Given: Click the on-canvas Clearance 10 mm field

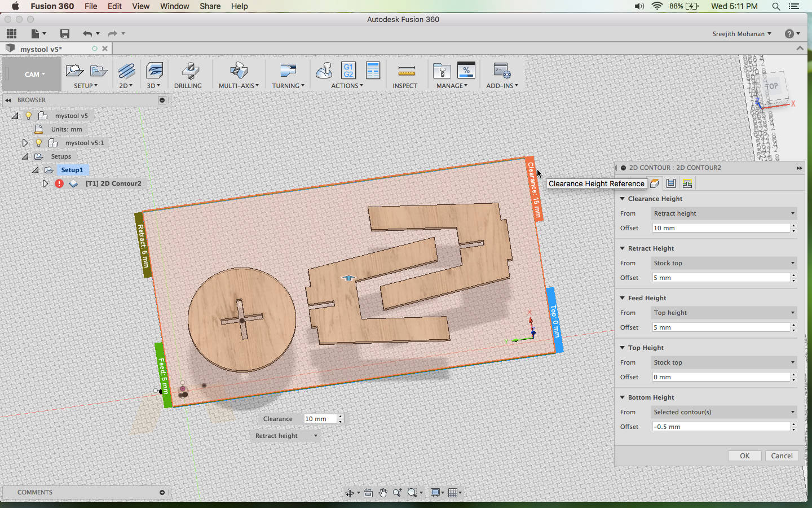Looking at the screenshot, I should point(320,419).
